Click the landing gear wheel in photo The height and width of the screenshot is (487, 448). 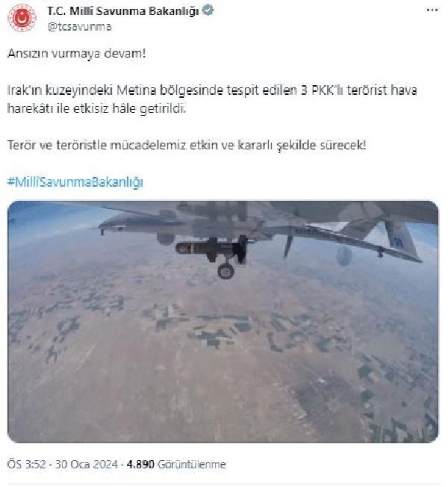tap(225, 271)
